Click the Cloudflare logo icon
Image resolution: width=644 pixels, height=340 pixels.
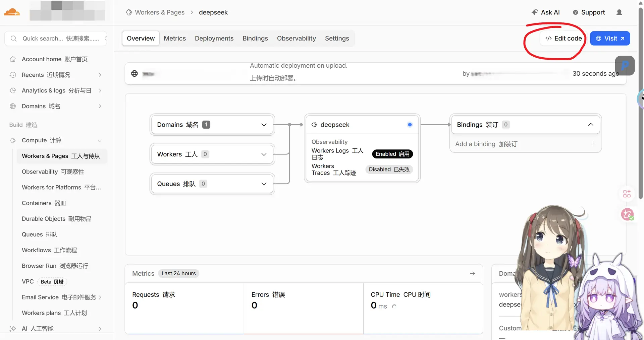tap(12, 12)
